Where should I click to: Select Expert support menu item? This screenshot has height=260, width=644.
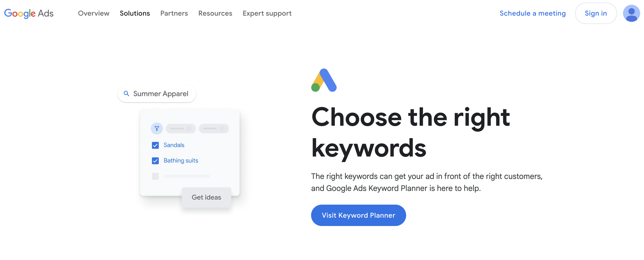[267, 13]
